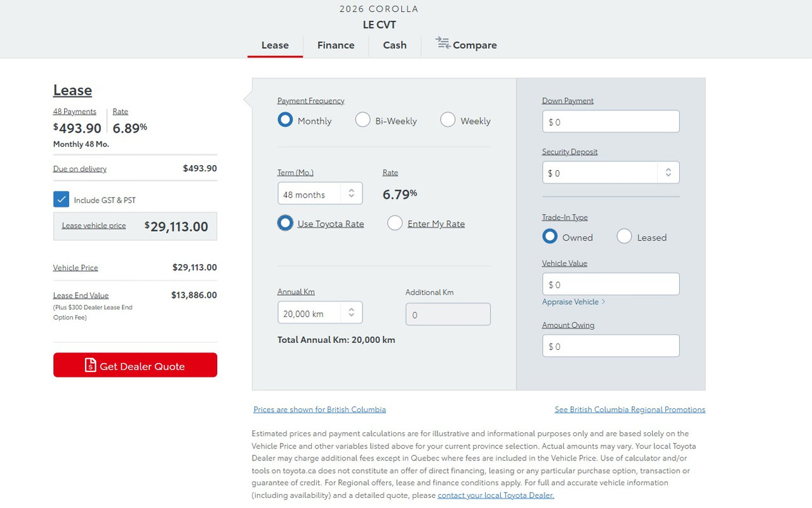Open the Security Deposit dropdown arrows
The image size is (812, 508).
(668, 173)
